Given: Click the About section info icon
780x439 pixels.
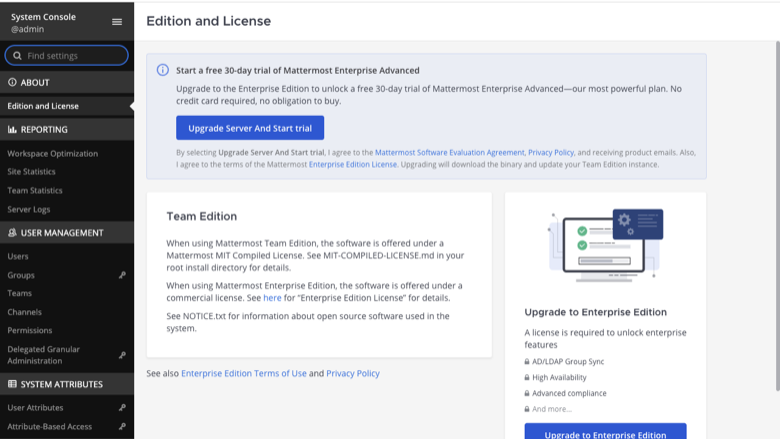Looking at the screenshot, I should point(12,82).
